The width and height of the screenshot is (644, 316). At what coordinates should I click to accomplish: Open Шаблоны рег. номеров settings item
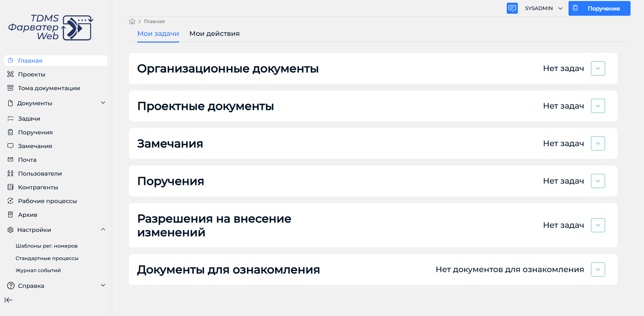pyautogui.click(x=47, y=246)
